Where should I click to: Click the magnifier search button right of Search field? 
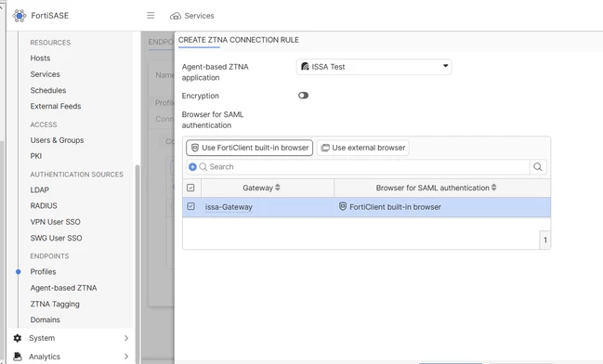(x=538, y=167)
